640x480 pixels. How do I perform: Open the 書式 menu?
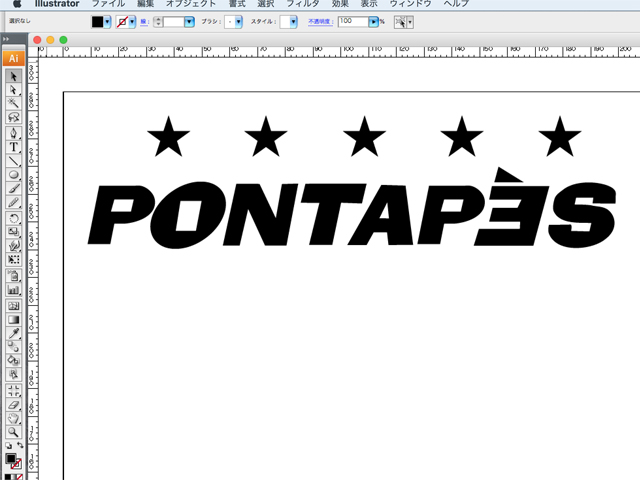point(237,4)
